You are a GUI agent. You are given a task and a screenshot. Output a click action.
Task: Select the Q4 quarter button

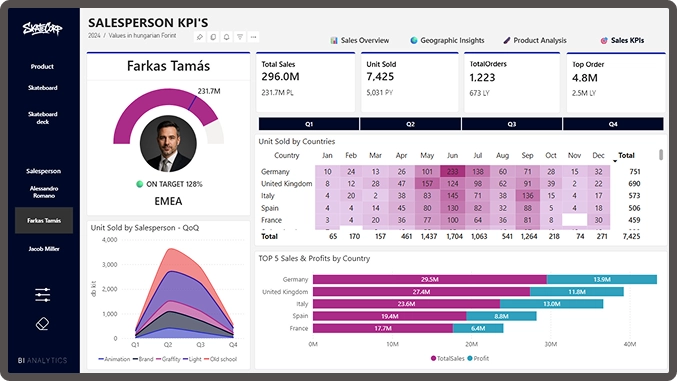613,124
